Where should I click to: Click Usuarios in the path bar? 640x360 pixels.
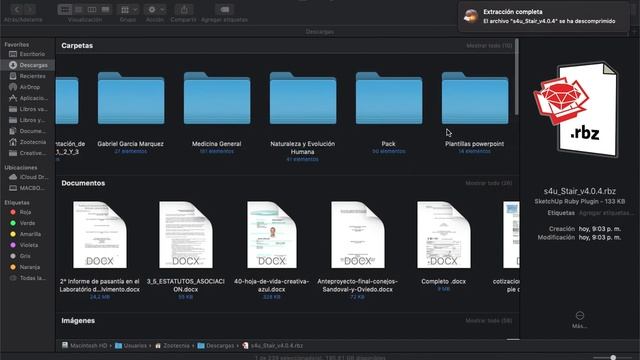131,346
